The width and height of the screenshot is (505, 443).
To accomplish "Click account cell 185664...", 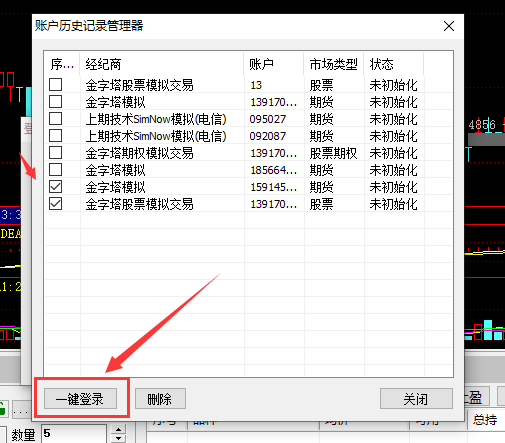I will (274, 170).
